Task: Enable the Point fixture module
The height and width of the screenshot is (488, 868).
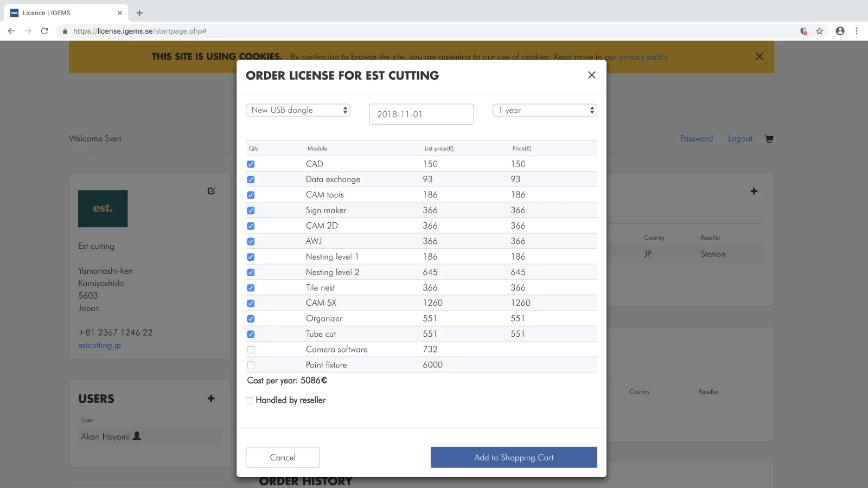Action: coord(251,365)
